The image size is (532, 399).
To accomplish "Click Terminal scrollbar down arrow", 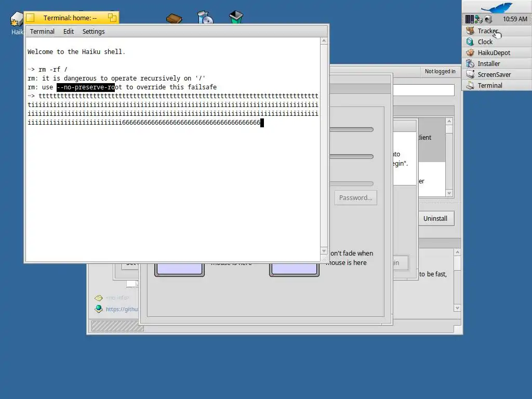I will point(324,251).
